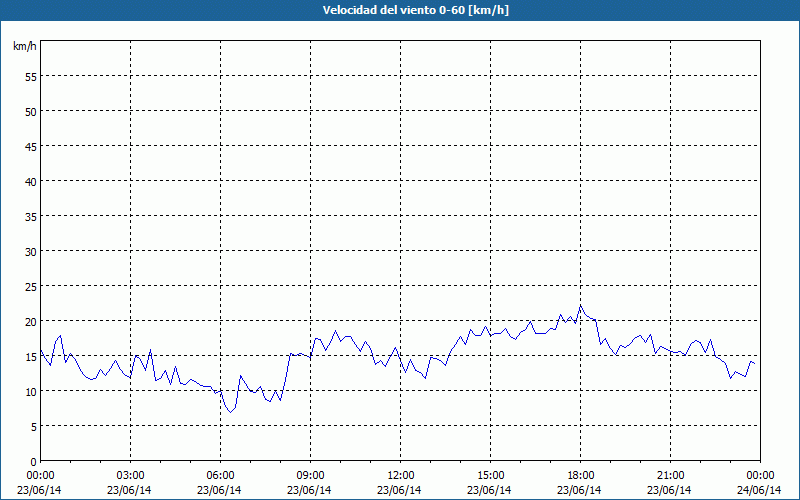Viewport: 800px width, 500px height.
Task: Click the 30 value on the y-axis
Action: (x=31, y=252)
